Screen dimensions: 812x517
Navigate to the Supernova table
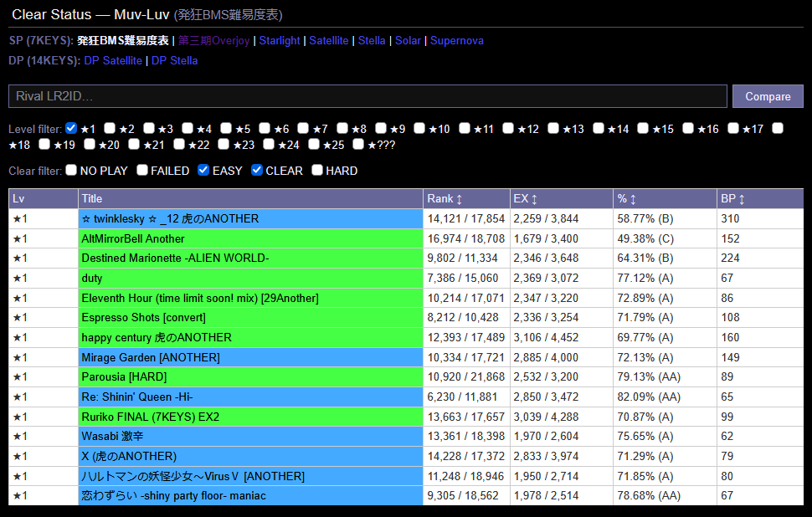[x=457, y=40]
